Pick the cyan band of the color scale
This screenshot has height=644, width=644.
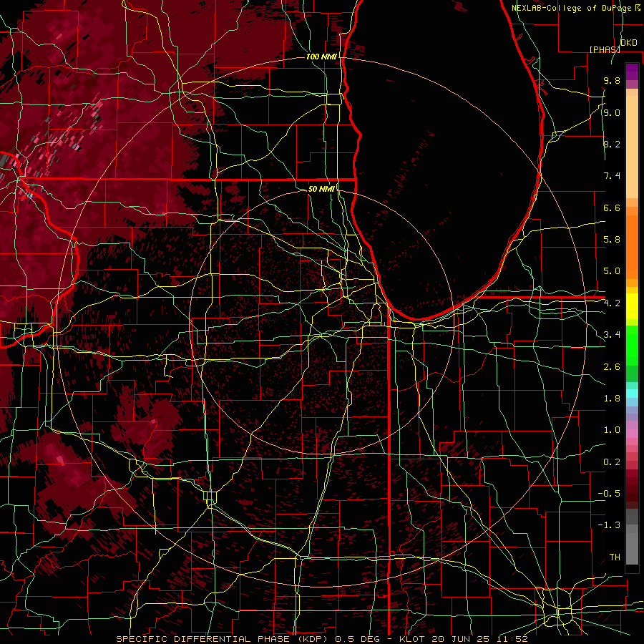click(x=632, y=394)
